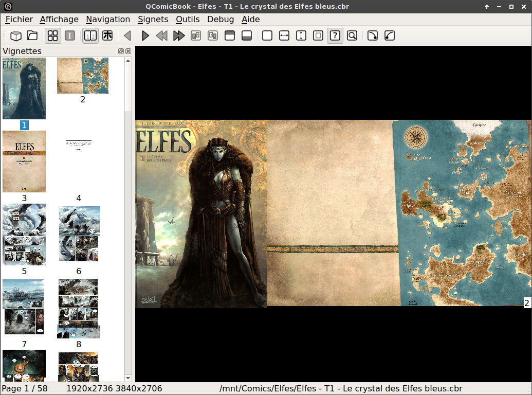The height and width of the screenshot is (395, 532).
Task: Select thumbnail of page 4
Action: click(79, 161)
